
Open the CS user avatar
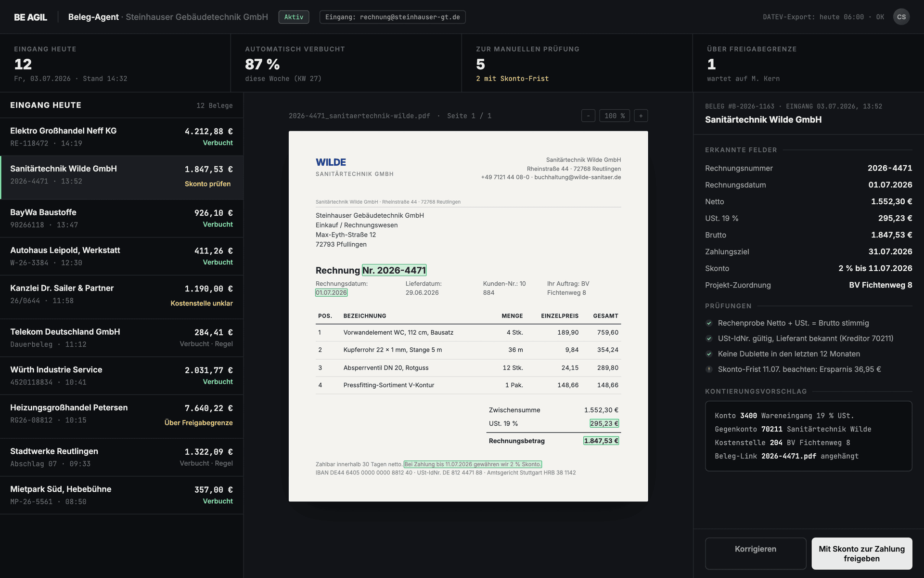point(901,17)
